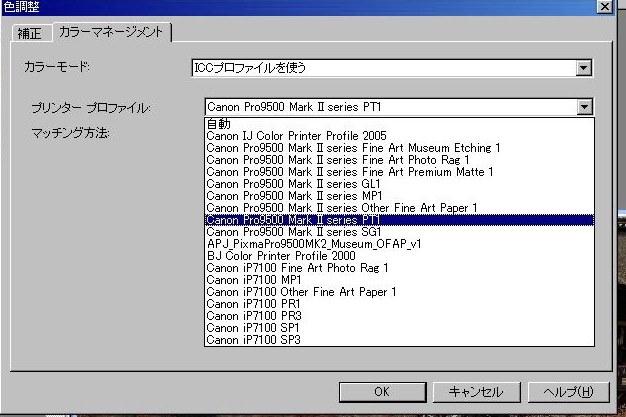Select Canon iP7100 Fine Art Photo Rag 1

pos(399,268)
